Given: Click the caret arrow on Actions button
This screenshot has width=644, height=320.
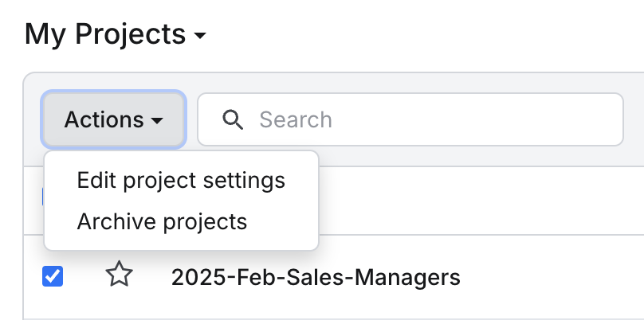Looking at the screenshot, I should coord(157,120).
